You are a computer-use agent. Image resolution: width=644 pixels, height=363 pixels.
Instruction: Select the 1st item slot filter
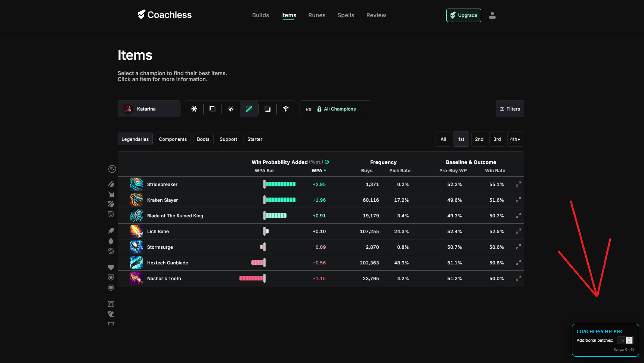tap(461, 139)
